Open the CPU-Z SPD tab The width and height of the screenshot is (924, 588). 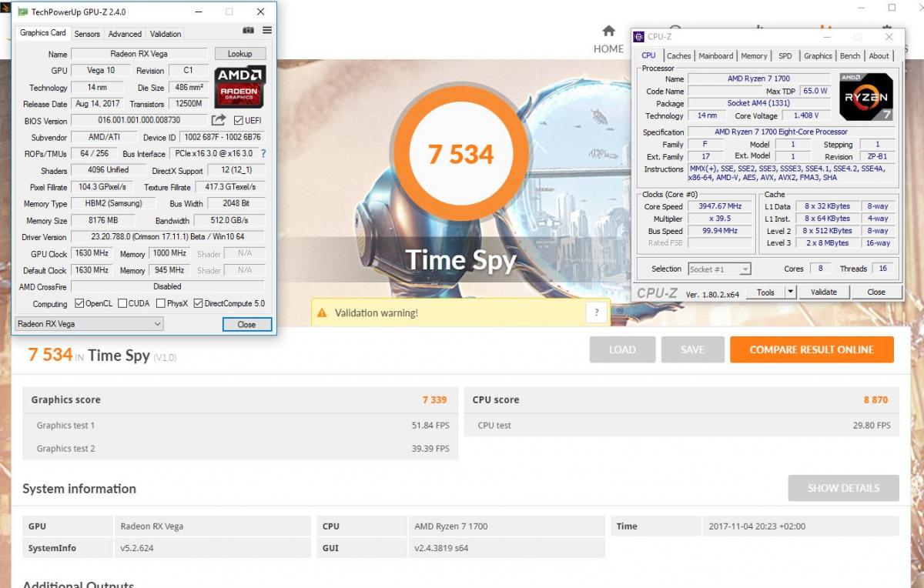(x=785, y=55)
